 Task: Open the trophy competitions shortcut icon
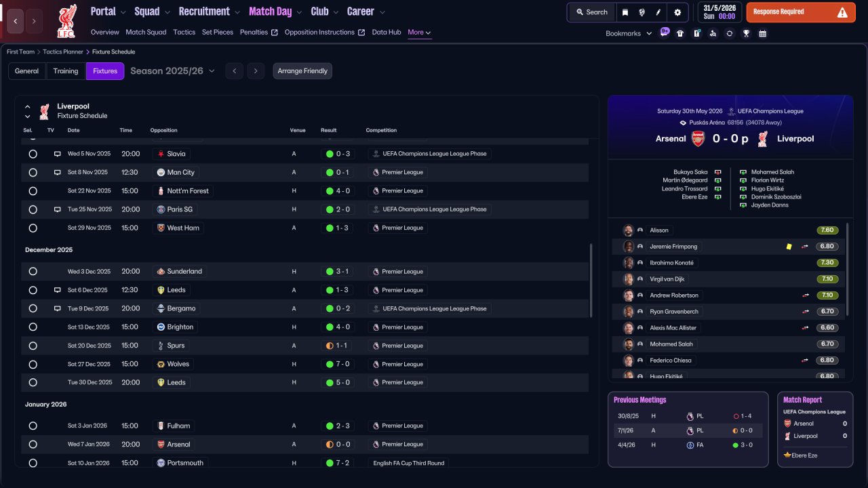coord(746,33)
